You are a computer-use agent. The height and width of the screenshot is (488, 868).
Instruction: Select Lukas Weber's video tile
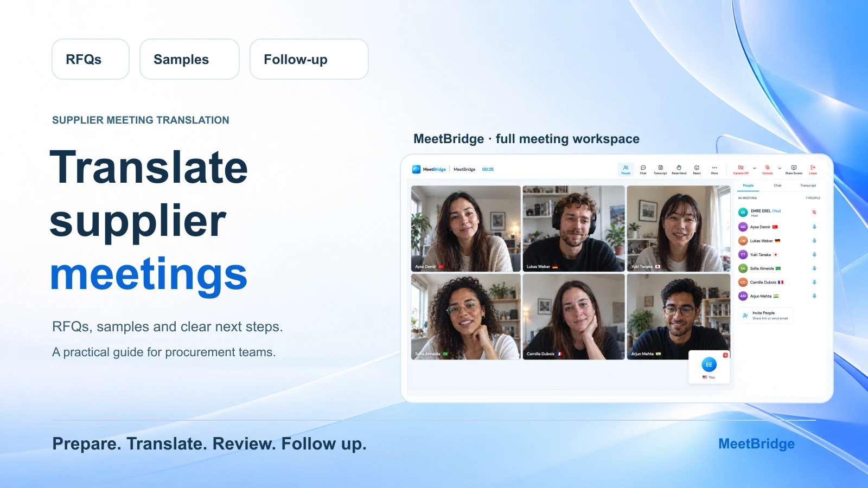coord(574,228)
